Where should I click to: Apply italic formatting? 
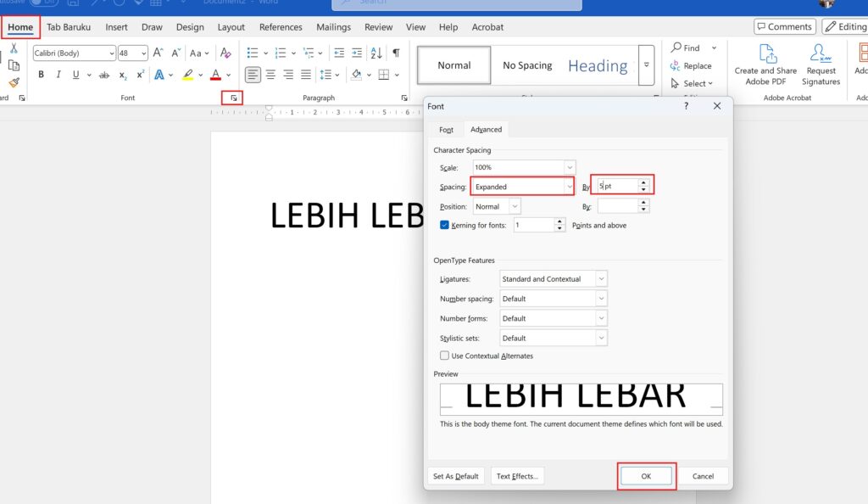pos(58,75)
